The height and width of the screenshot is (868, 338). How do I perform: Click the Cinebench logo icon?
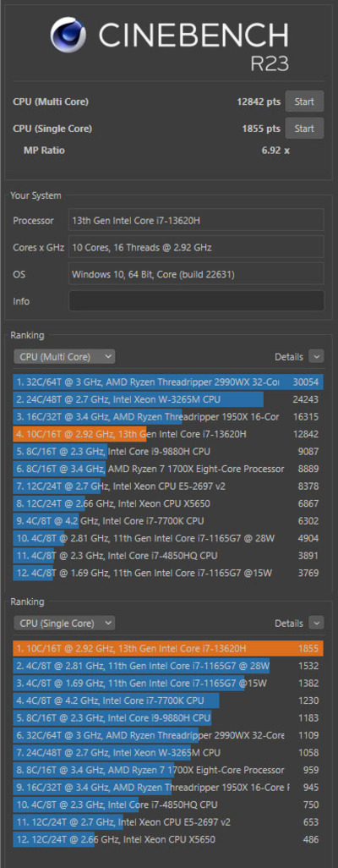point(68,35)
